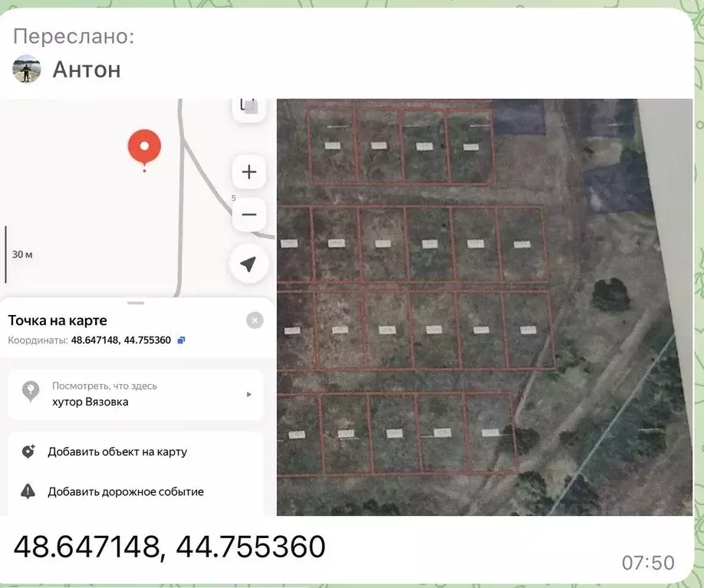Viewport: 704px width, 588px height.
Task: Click the add-object pin icon with plus
Action: [28, 452]
